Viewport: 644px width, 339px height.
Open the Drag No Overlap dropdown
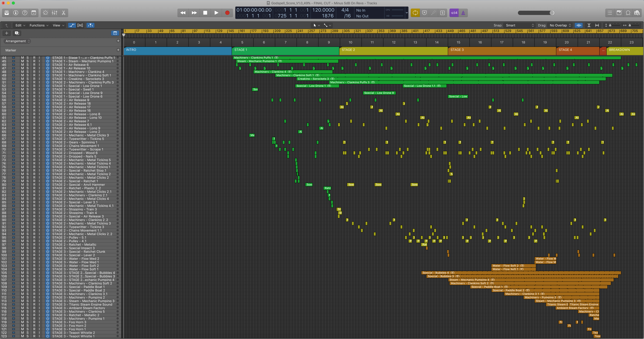(x=560, y=25)
